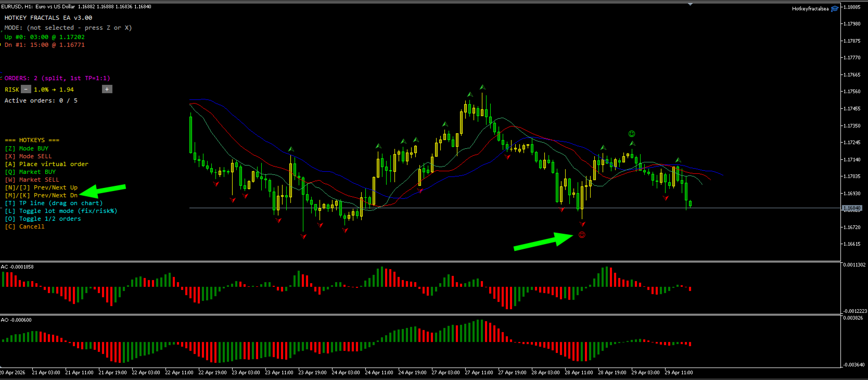Click the '[N]/[J] Prev/Next Up' line
The width and height of the screenshot is (868, 380).
coord(41,187)
